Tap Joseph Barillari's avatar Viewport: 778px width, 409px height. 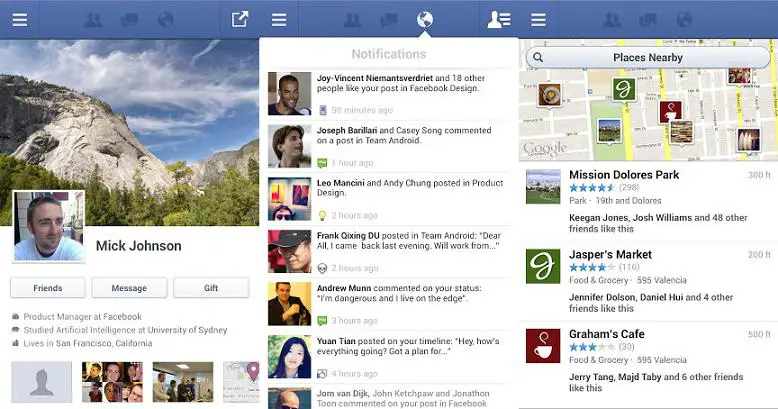(x=290, y=146)
